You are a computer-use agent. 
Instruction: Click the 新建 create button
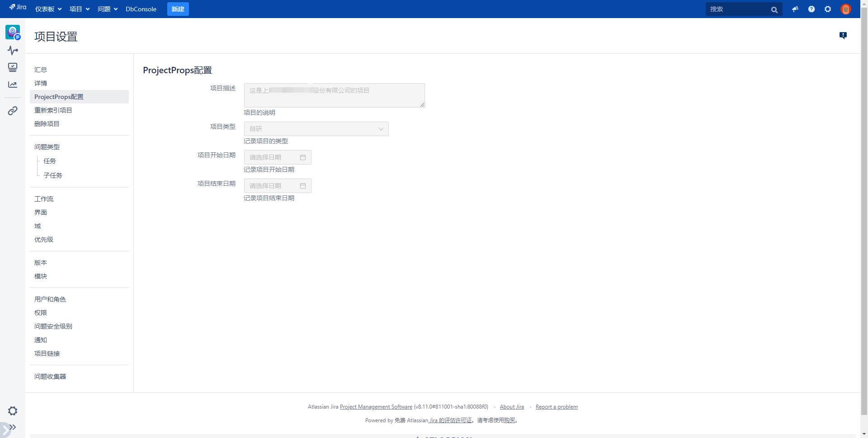[x=178, y=9]
